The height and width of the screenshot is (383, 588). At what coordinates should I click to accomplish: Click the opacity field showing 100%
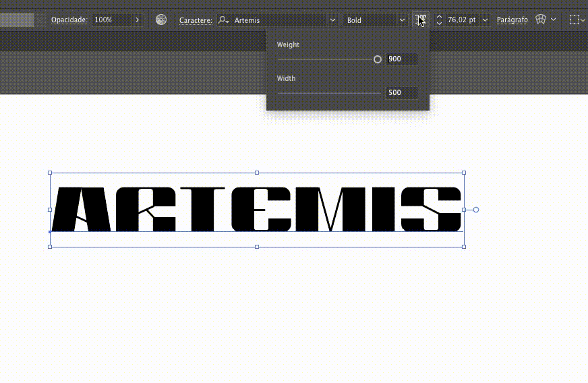(x=113, y=20)
